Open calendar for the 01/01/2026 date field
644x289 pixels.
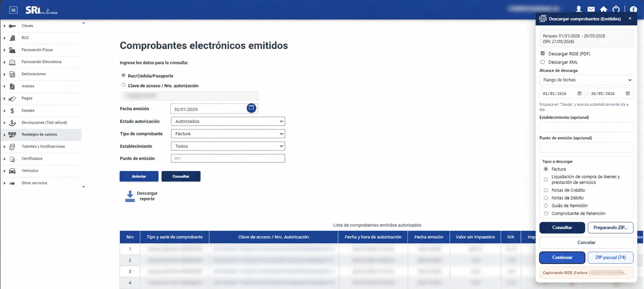tap(579, 94)
